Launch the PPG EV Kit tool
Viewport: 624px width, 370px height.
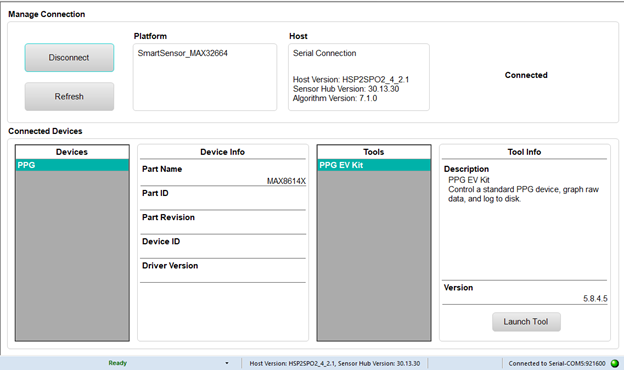click(x=526, y=321)
